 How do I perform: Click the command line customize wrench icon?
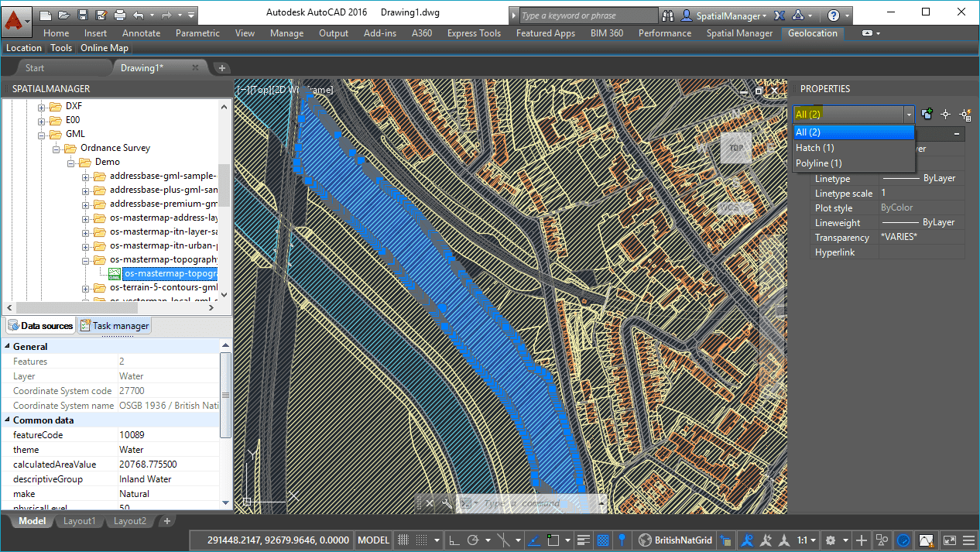coord(447,503)
